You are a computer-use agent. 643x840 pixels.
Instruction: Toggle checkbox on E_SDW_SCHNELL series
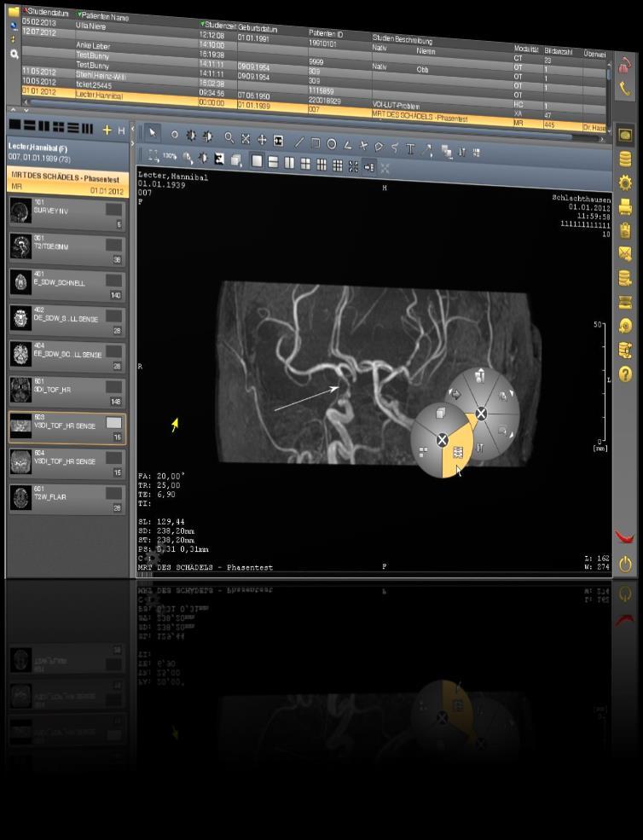(x=113, y=281)
